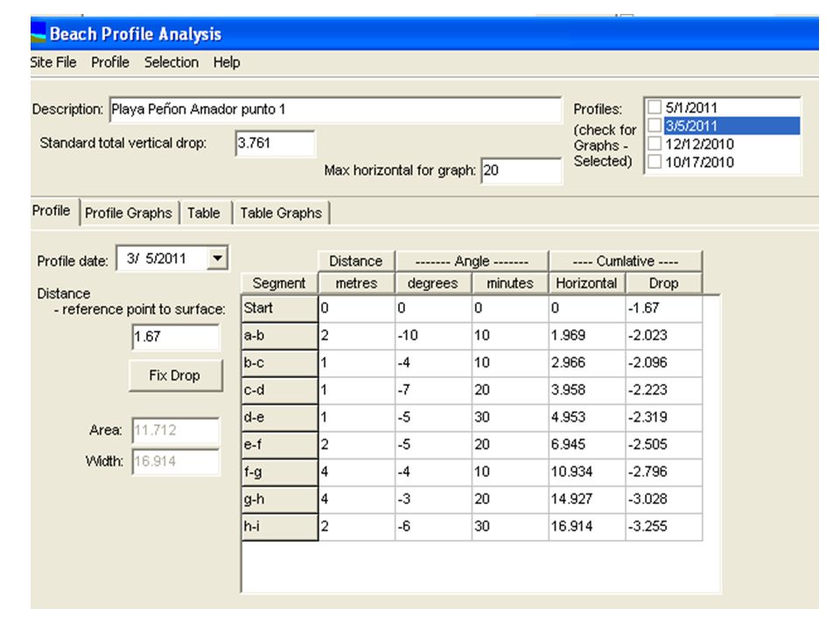Screen dimensions: 840x630
Task: Click the Description text field
Action: pos(336,110)
